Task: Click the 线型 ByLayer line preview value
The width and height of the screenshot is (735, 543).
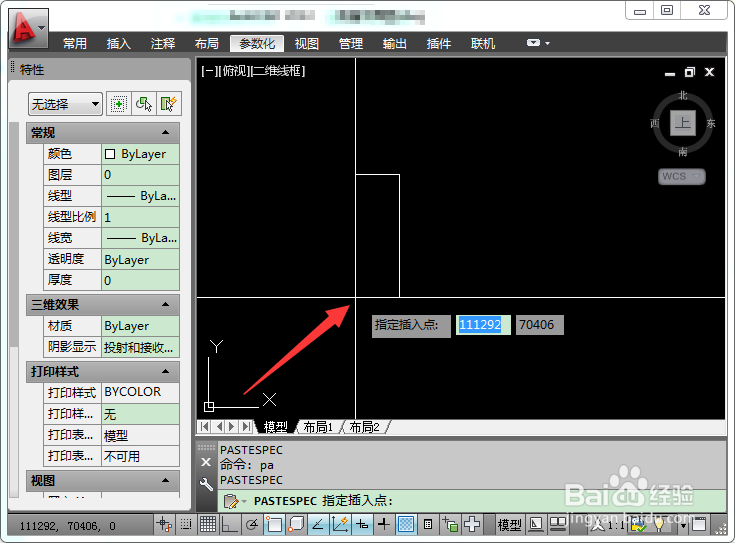Action: [x=141, y=196]
